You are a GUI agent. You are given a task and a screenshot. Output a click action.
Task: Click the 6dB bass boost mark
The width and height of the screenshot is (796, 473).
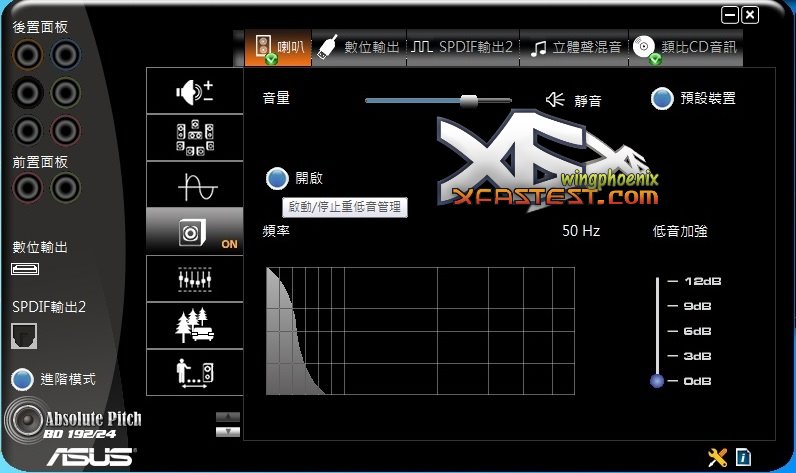tap(698, 331)
